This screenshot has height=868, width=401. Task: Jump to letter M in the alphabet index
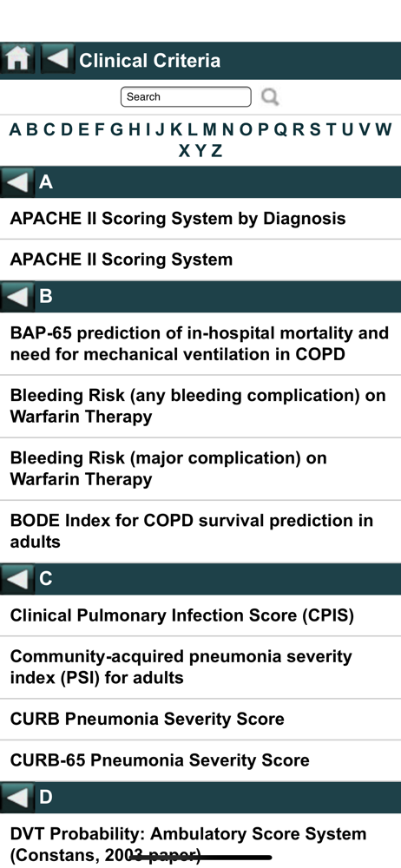[209, 129]
